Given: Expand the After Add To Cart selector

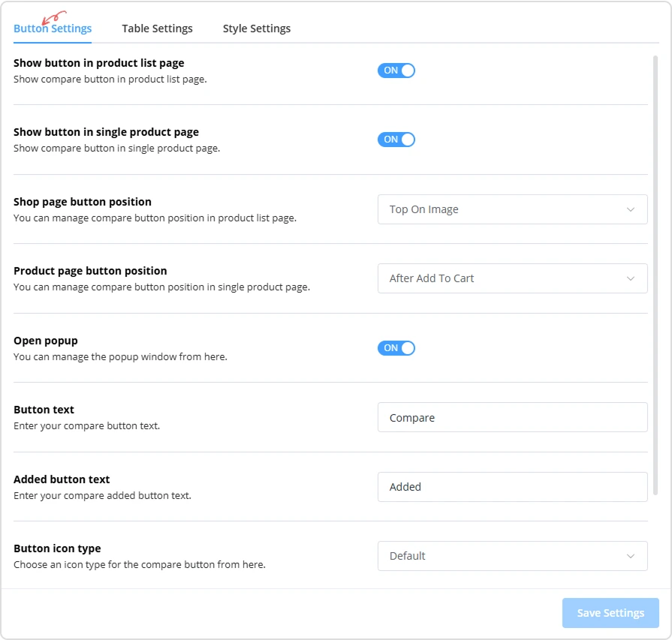Looking at the screenshot, I should tap(631, 278).
